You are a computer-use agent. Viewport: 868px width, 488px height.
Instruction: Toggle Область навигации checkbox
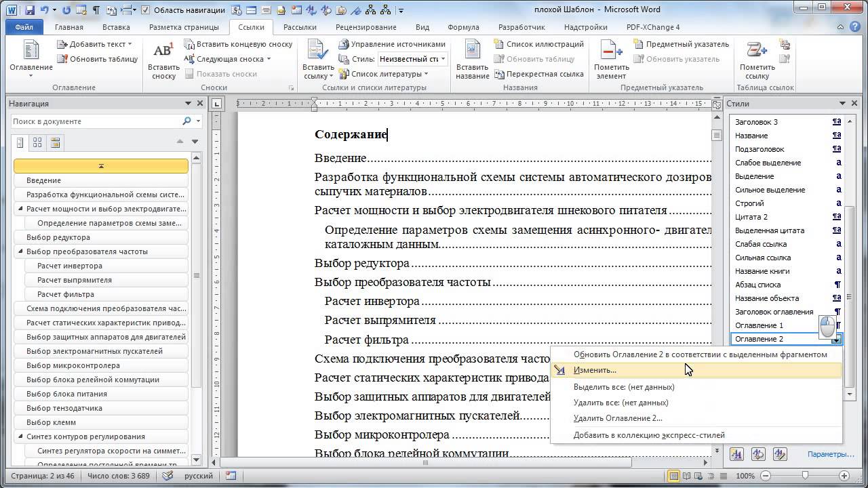click(x=145, y=10)
